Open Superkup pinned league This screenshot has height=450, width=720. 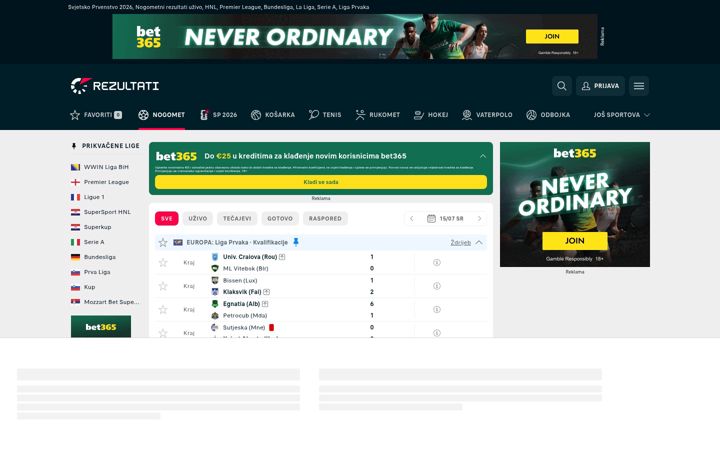97,227
